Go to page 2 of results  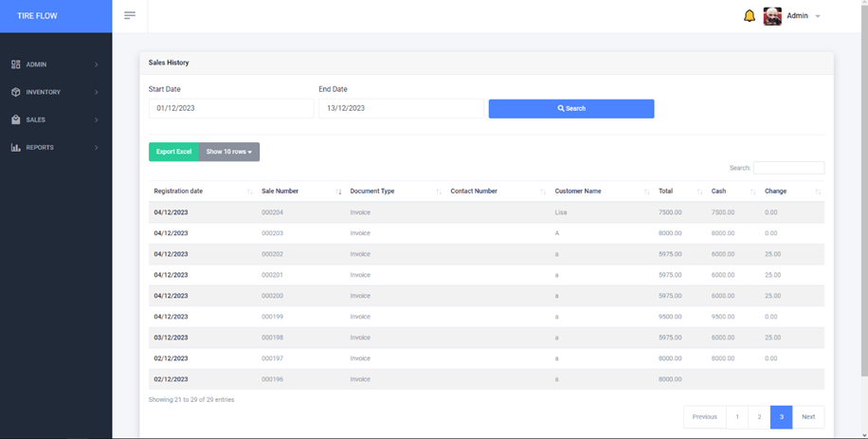pos(758,416)
